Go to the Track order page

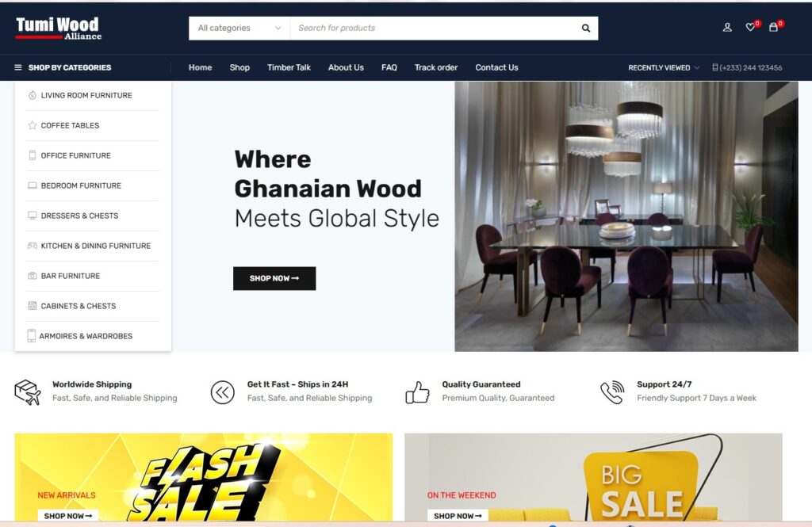point(435,67)
